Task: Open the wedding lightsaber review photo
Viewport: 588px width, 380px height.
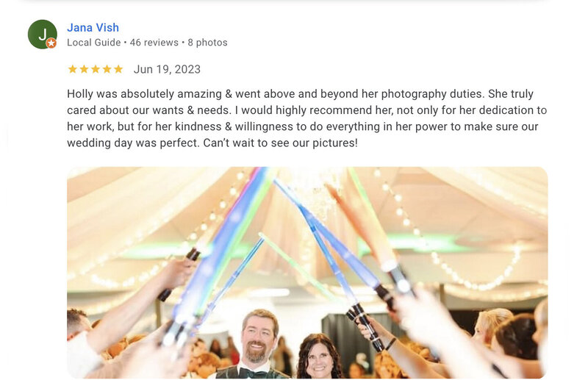Action: coord(307,273)
